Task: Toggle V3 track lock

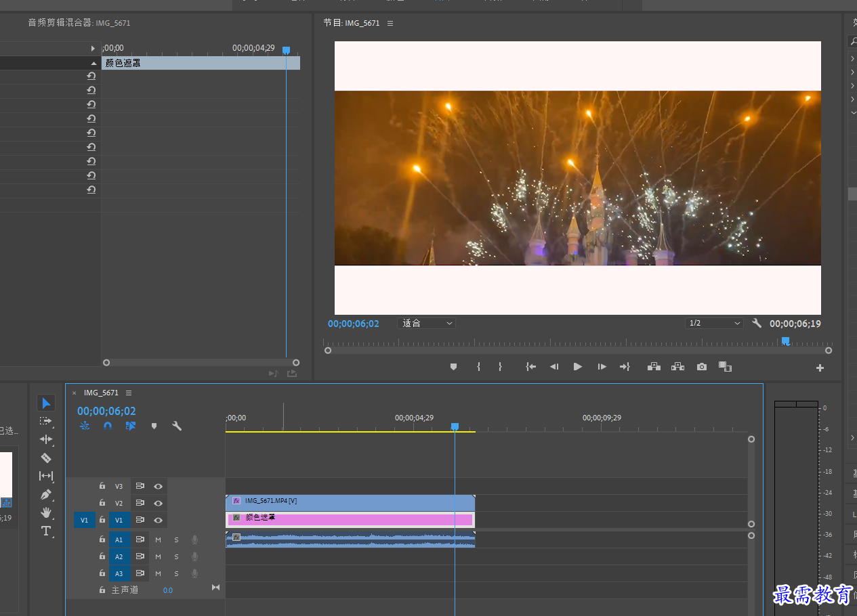Action: point(102,486)
